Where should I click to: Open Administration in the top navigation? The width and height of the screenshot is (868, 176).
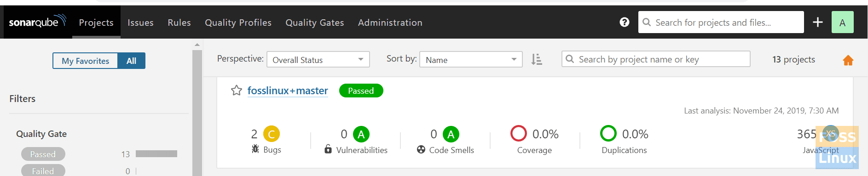coord(390,22)
